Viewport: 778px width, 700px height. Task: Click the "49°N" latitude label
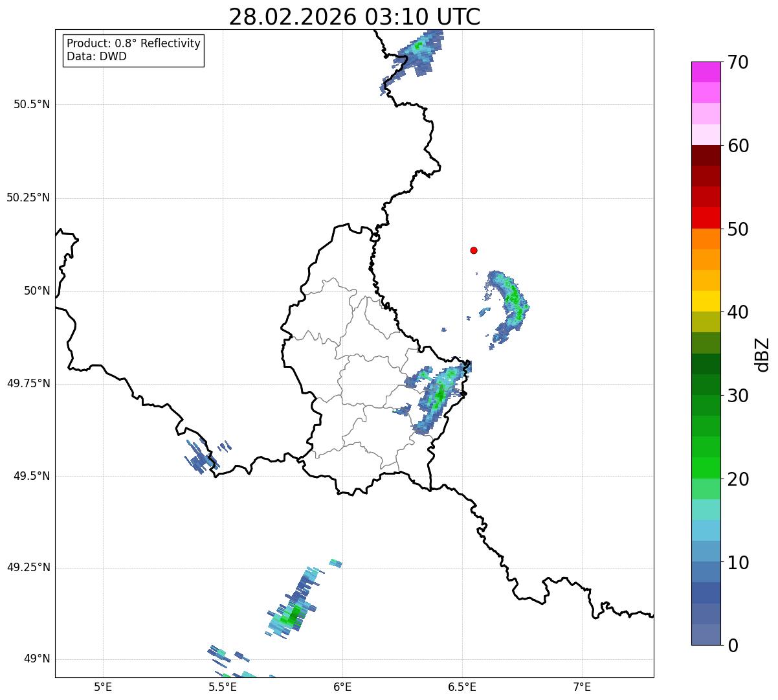click(37, 659)
